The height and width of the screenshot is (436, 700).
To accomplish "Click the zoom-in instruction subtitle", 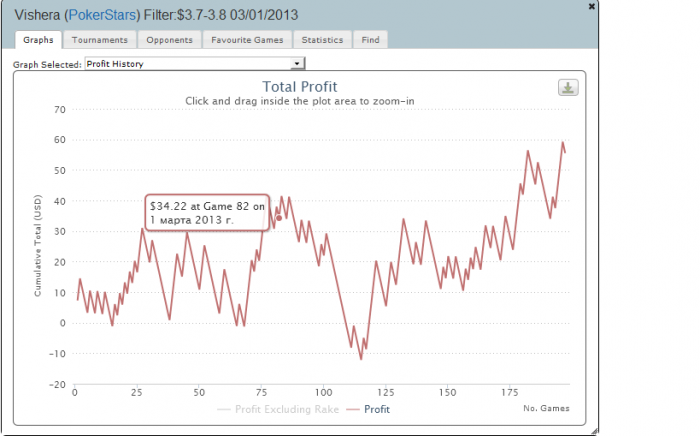I will pos(300,101).
